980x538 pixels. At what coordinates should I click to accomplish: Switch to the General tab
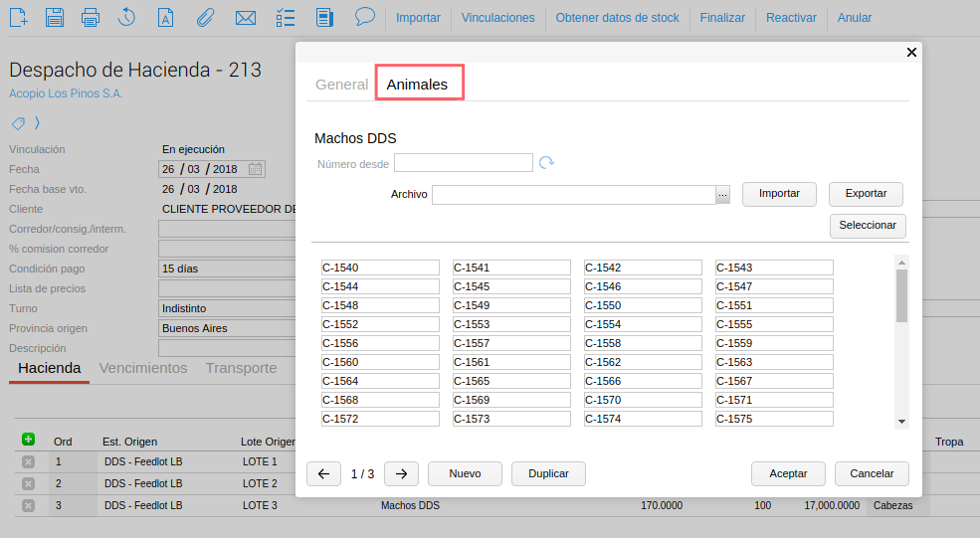point(341,85)
